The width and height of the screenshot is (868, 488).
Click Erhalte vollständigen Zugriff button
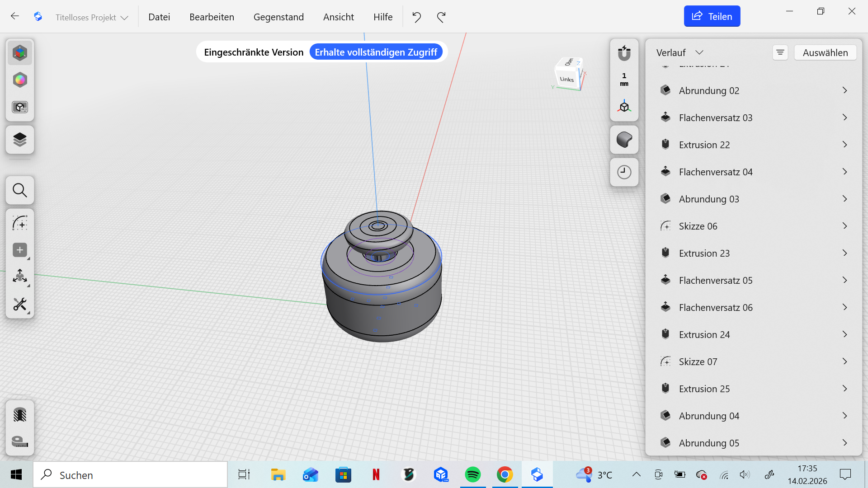(376, 52)
